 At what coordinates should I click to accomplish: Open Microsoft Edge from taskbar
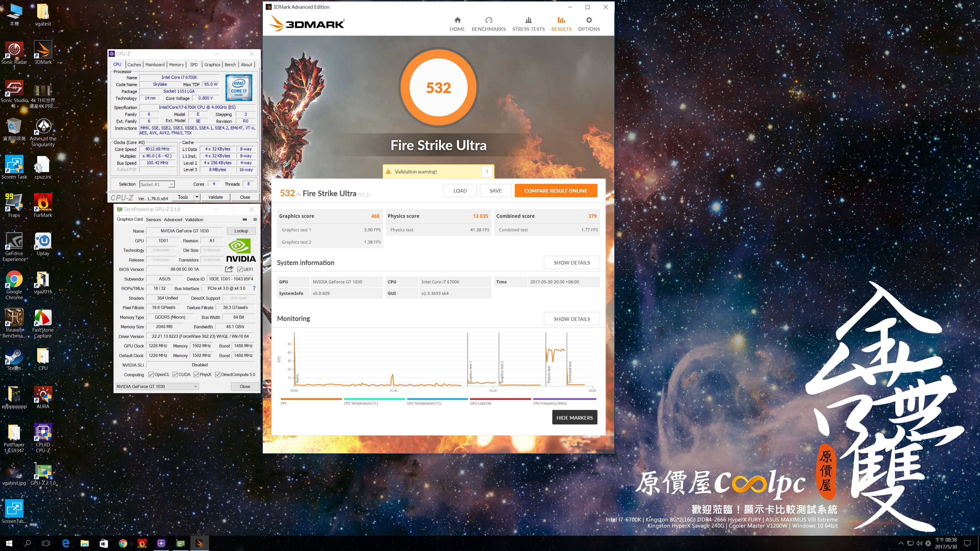coord(65,543)
